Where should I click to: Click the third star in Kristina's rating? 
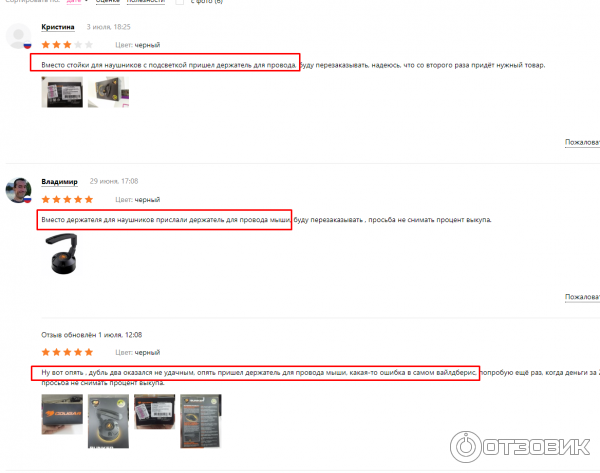67,45
